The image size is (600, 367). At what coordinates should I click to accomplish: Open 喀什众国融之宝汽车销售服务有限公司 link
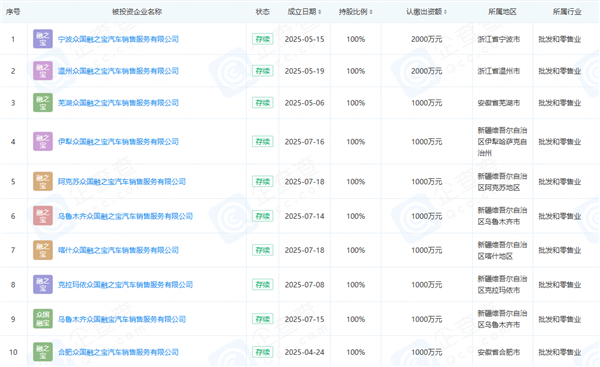coord(118,250)
